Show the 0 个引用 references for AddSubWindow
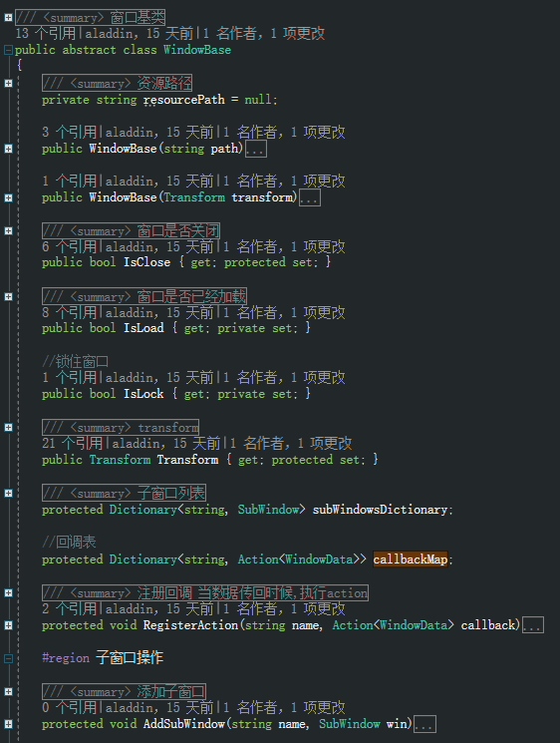560x743 pixels. point(69,708)
